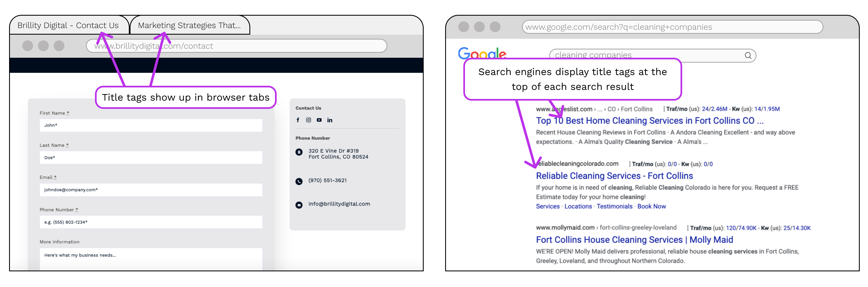Open the Molly Maid house cleaning result
Viewport: 868px width, 287px height.
click(x=634, y=239)
